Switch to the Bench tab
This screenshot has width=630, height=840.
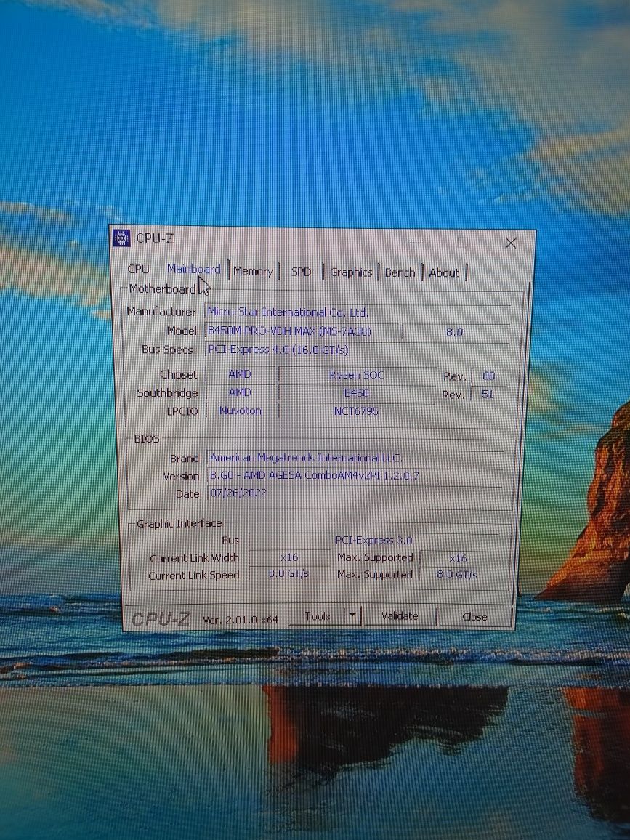point(400,272)
